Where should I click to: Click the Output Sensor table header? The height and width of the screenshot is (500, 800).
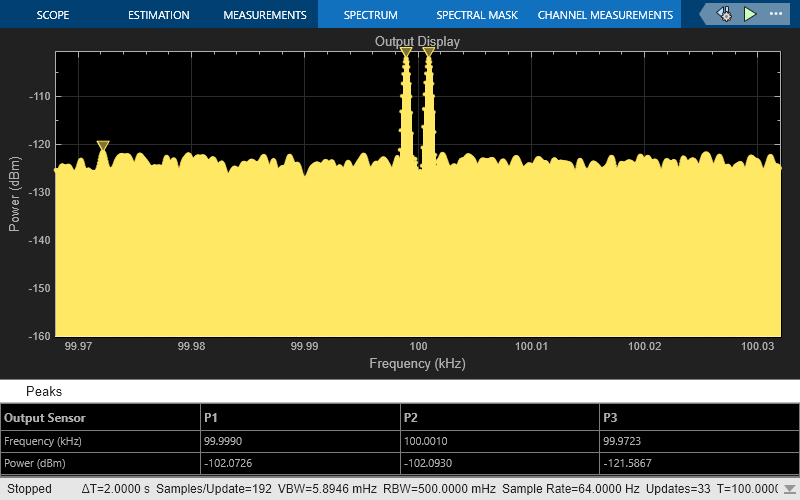pos(45,417)
